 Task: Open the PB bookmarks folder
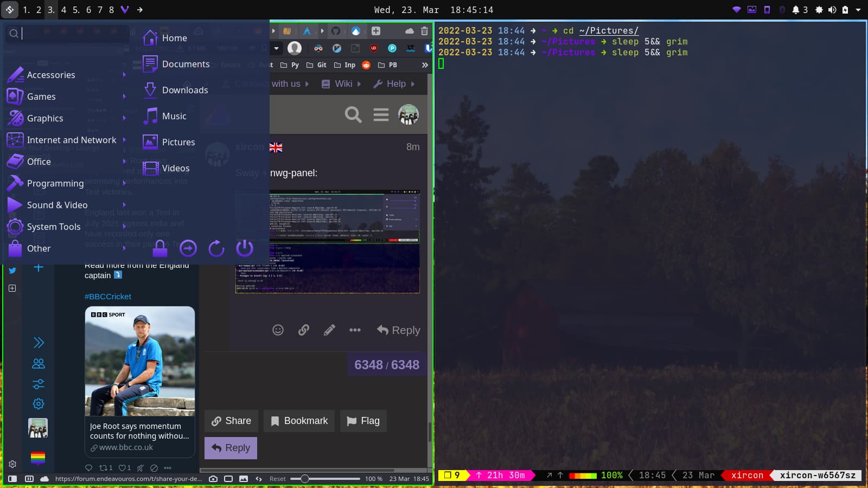tap(388, 65)
